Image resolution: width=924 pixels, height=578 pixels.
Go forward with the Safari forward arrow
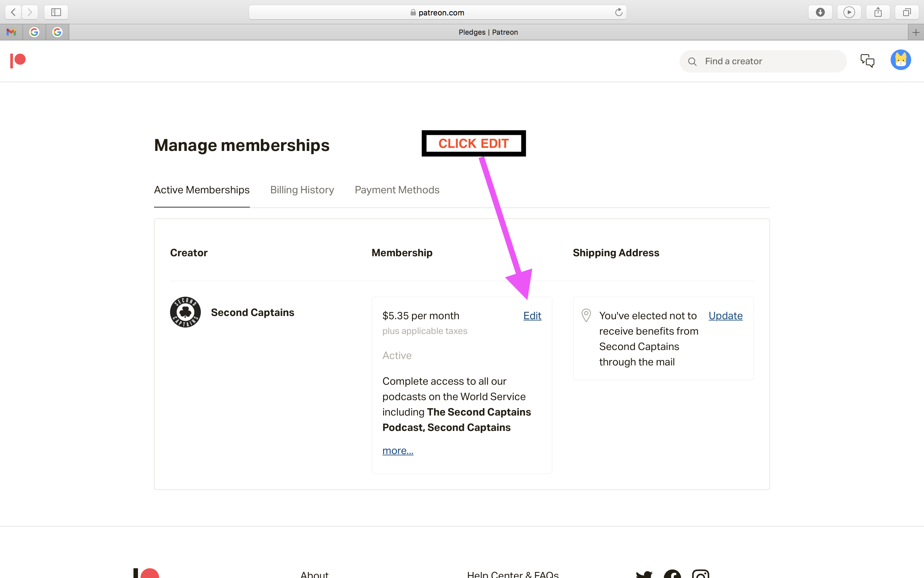[30, 12]
